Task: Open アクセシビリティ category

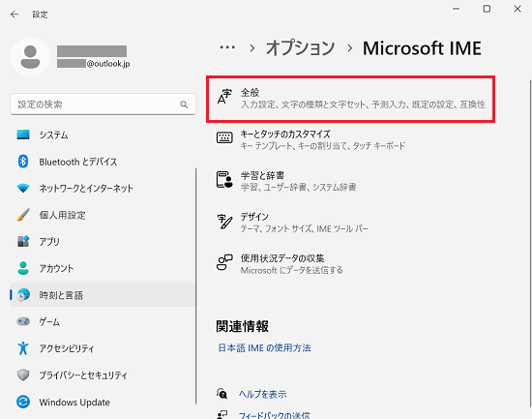Action: coord(103,348)
